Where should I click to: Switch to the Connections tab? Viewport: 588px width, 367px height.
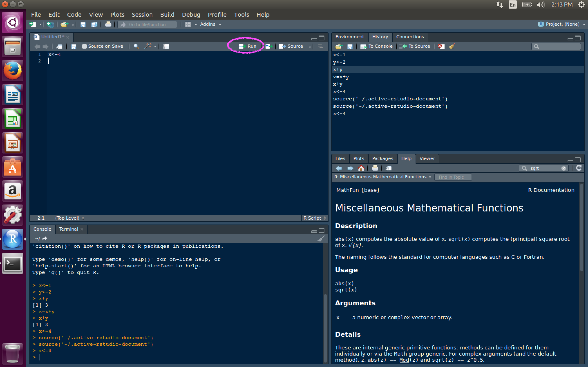[410, 37]
